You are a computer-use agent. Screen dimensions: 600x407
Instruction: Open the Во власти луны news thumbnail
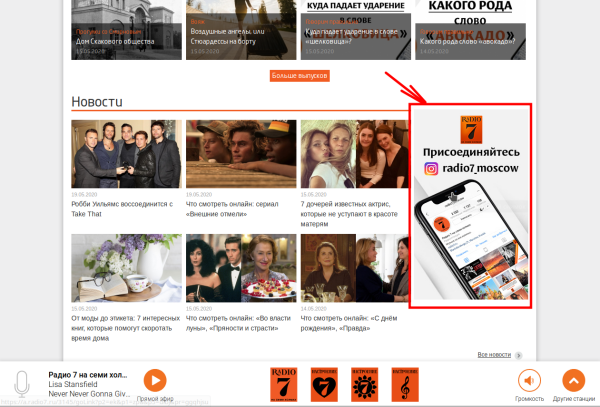(x=241, y=268)
